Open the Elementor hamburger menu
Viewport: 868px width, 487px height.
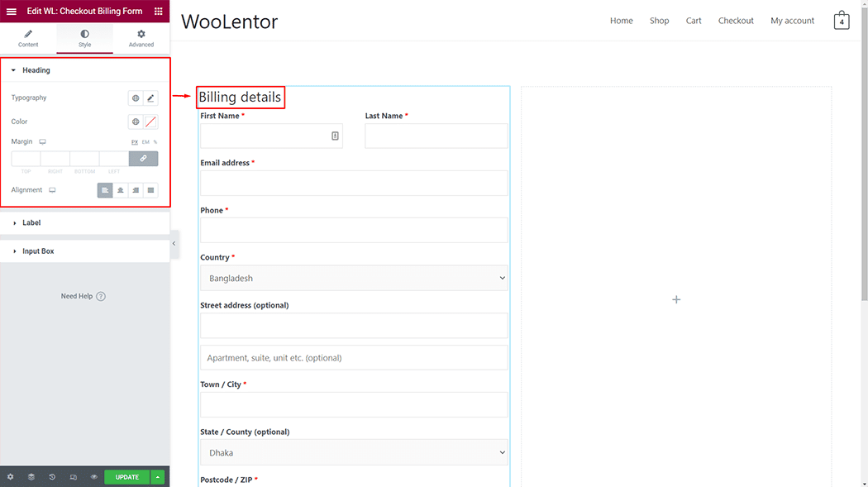(11, 11)
